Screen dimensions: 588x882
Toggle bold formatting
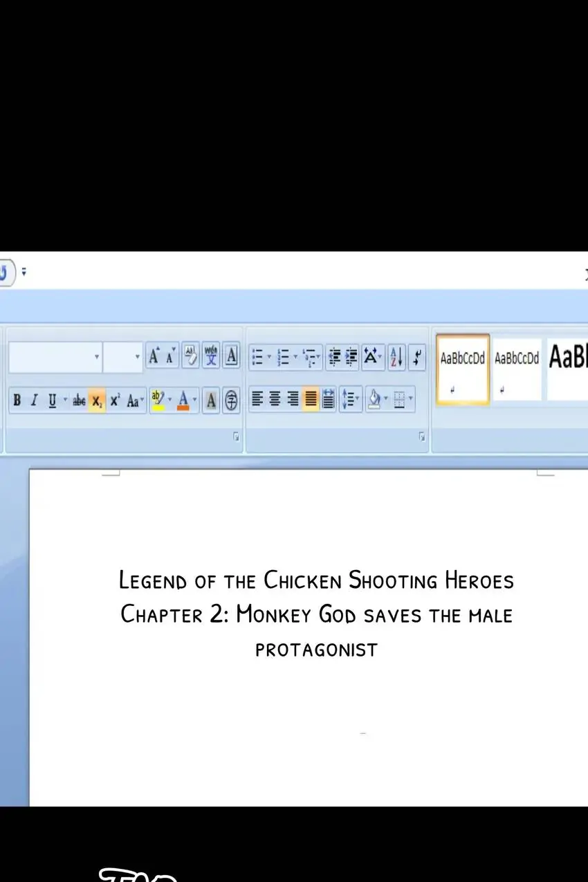pos(17,400)
